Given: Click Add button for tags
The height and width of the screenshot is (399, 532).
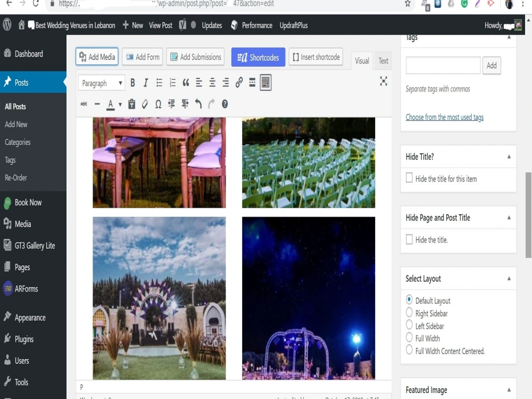Looking at the screenshot, I should [492, 65].
